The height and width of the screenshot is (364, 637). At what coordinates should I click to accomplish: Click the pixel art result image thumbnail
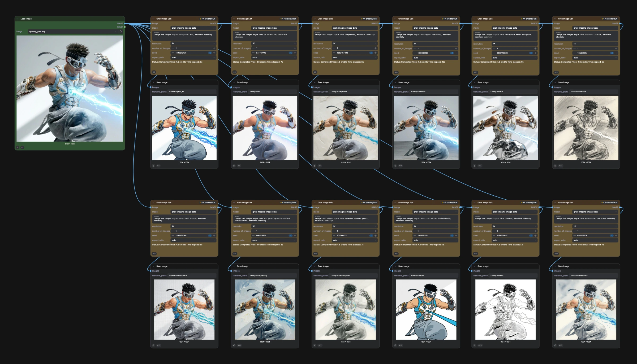184,129
